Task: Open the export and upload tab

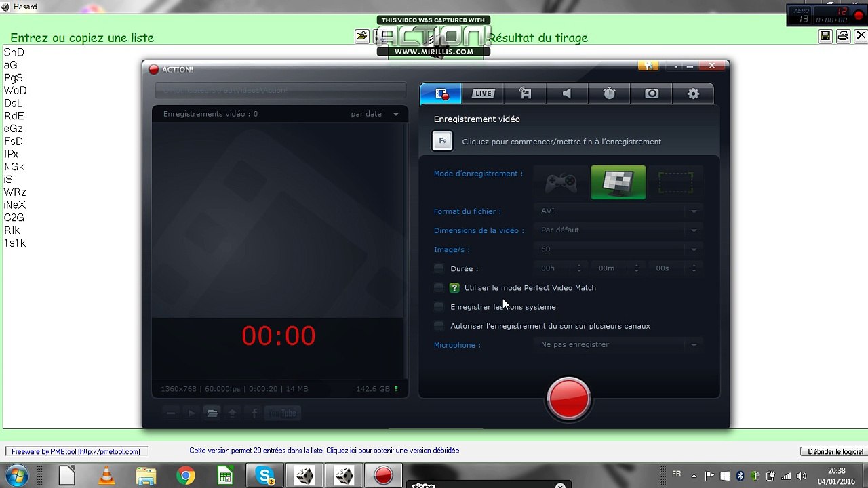Action: pyautogui.click(x=525, y=94)
